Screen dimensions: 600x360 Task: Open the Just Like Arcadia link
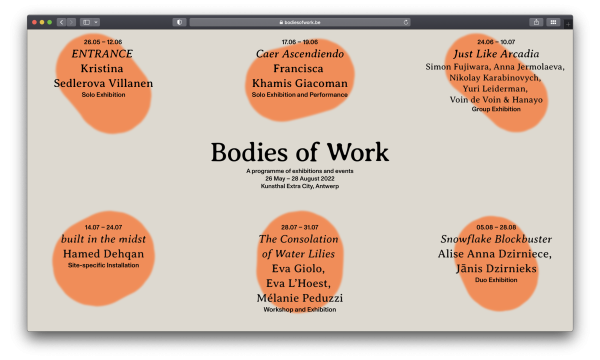click(x=496, y=54)
